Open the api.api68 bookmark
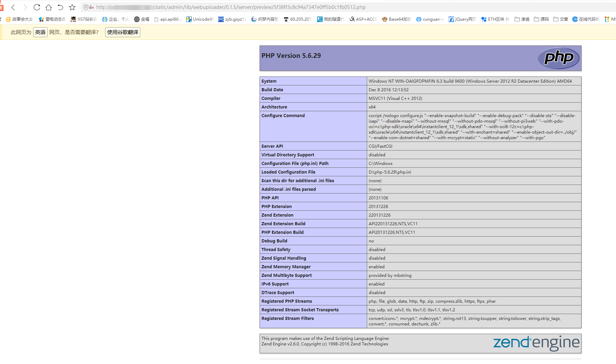 tap(168, 19)
